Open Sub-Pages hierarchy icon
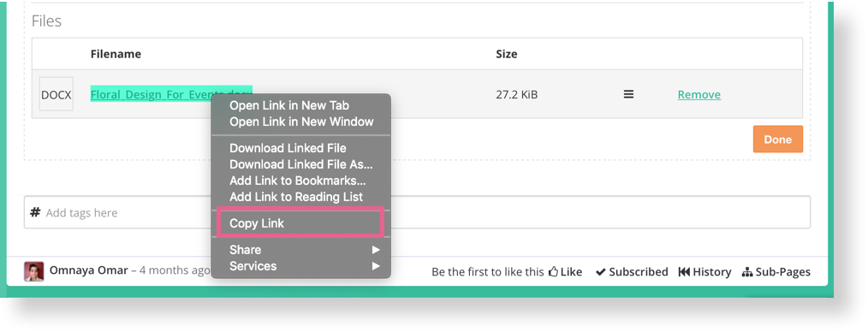The image size is (868, 332). click(x=747, y=272)
